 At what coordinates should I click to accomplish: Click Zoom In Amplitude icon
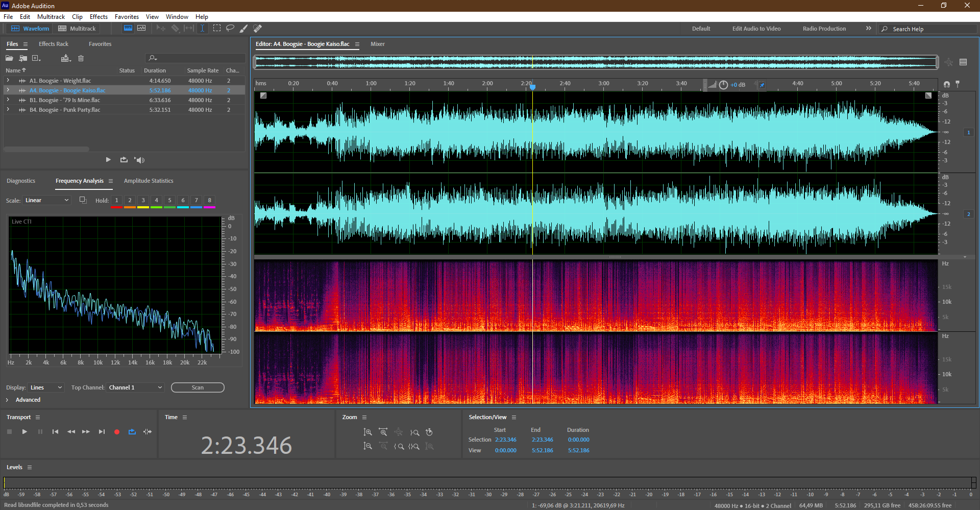tap(367, 432)
